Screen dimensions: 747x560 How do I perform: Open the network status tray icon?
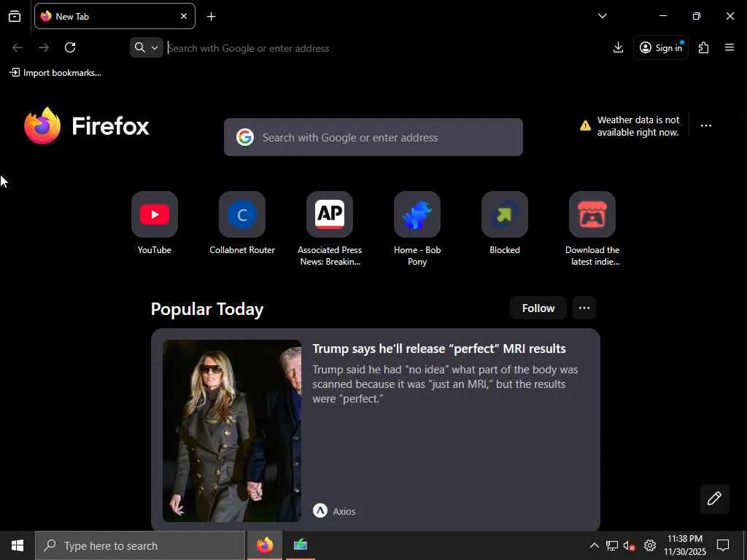(x=612, y=545)
